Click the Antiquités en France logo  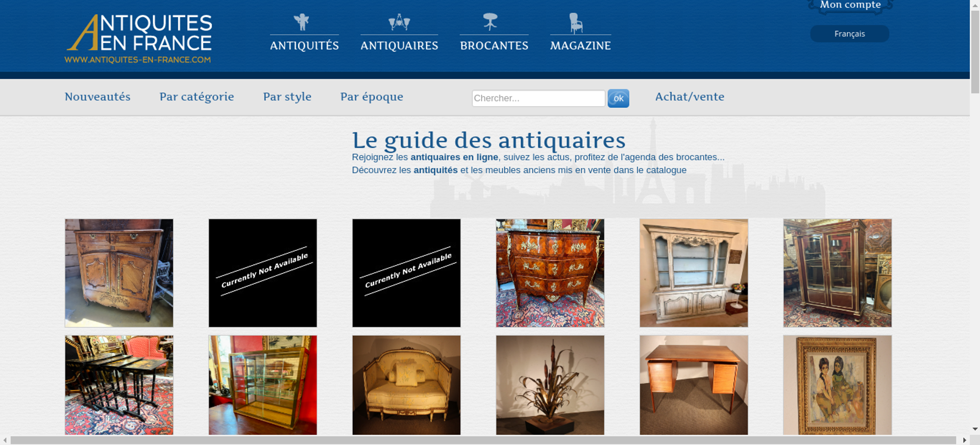[139, 38]
